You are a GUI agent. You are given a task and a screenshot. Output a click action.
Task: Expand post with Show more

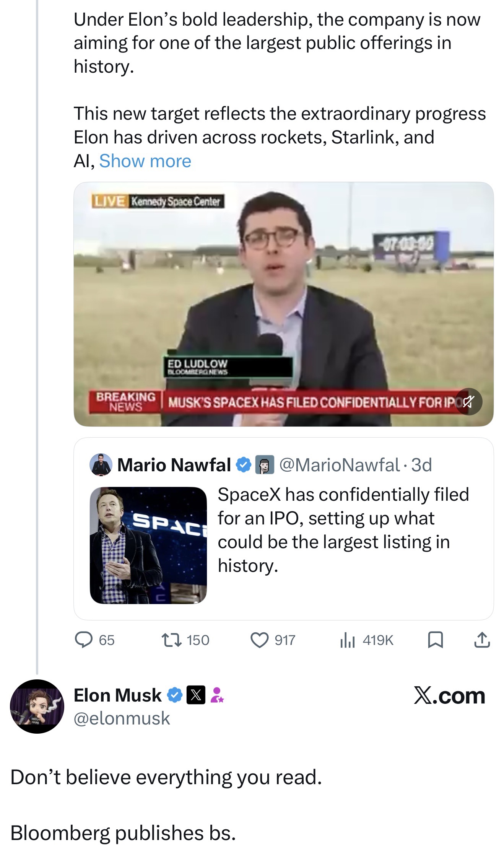click(x=145, y=161)
